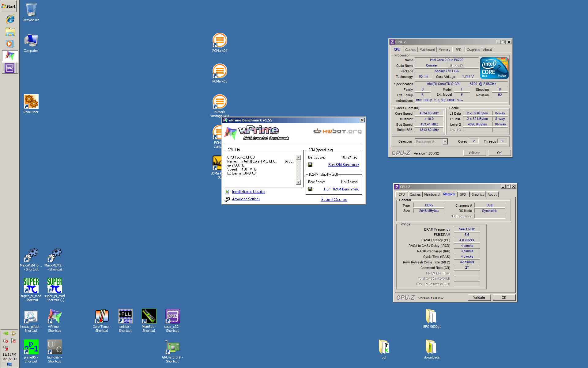The width and height of the screenshot is (588, 368).
Task: Open the Computer desktop icon
Action: tap(31, 43)
